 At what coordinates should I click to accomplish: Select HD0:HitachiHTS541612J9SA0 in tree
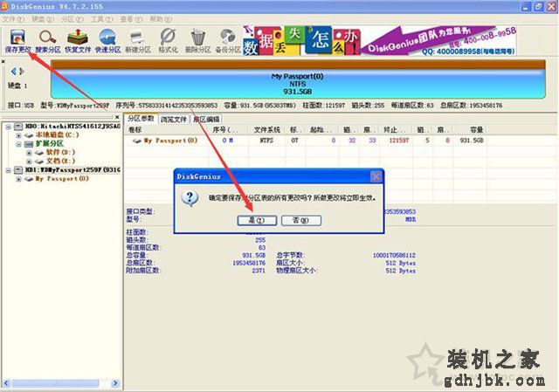[x=72, y=126]
